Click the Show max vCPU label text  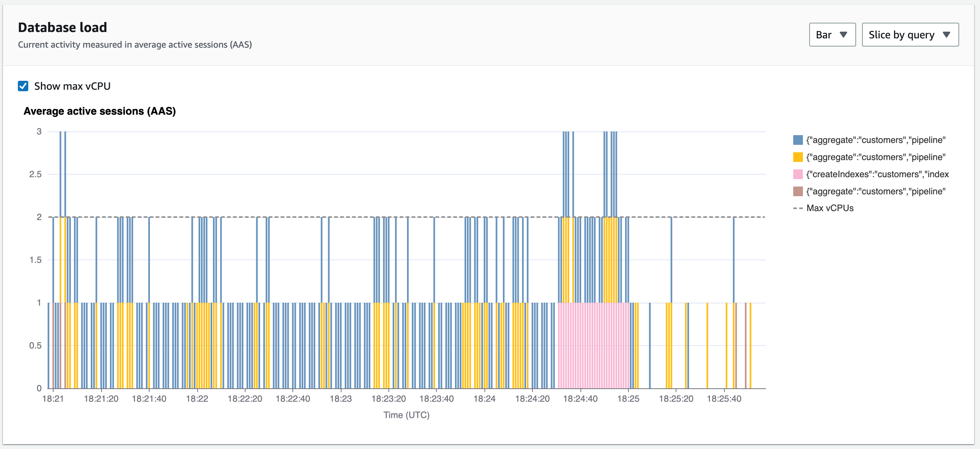coord(72,86)
